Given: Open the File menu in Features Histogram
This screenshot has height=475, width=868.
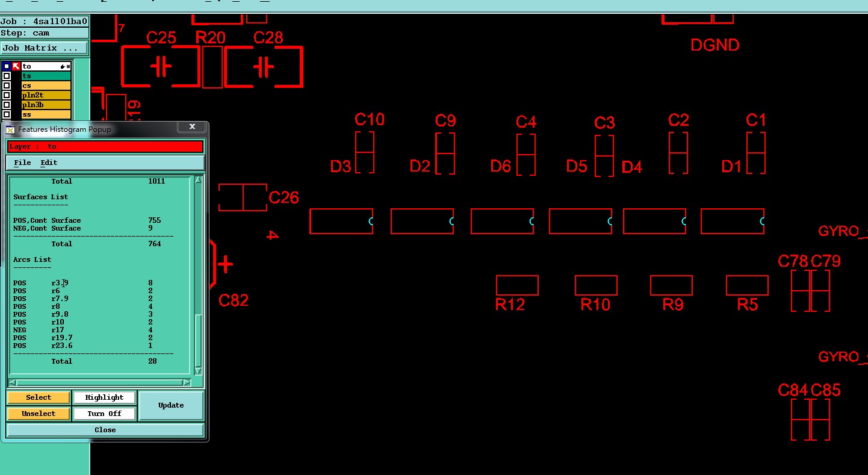Looking at the screenshot, I should [22, 163].
